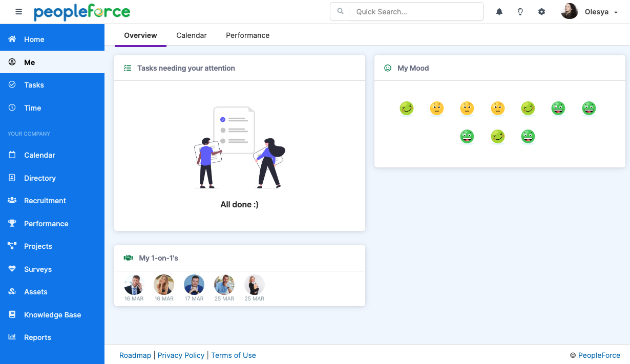Click the lightbulb icon in top bar
Viewport: 630px width, 364px height.
point(520,12)
